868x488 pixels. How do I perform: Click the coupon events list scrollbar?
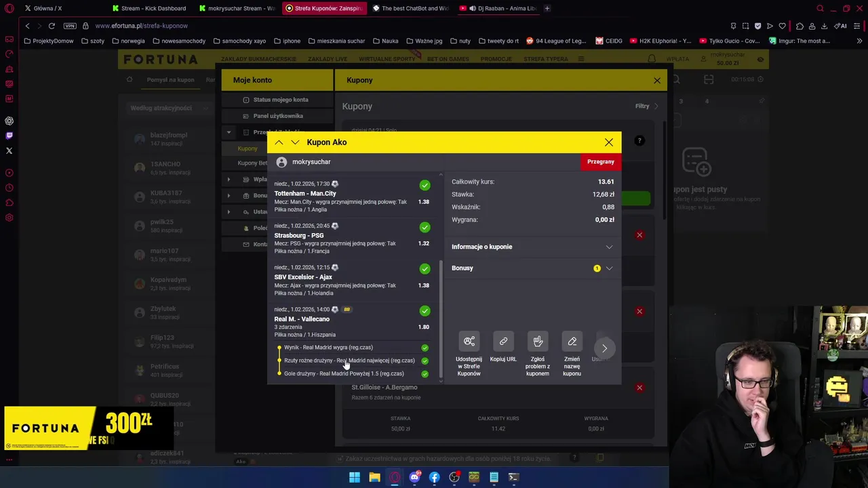[441, 318]
